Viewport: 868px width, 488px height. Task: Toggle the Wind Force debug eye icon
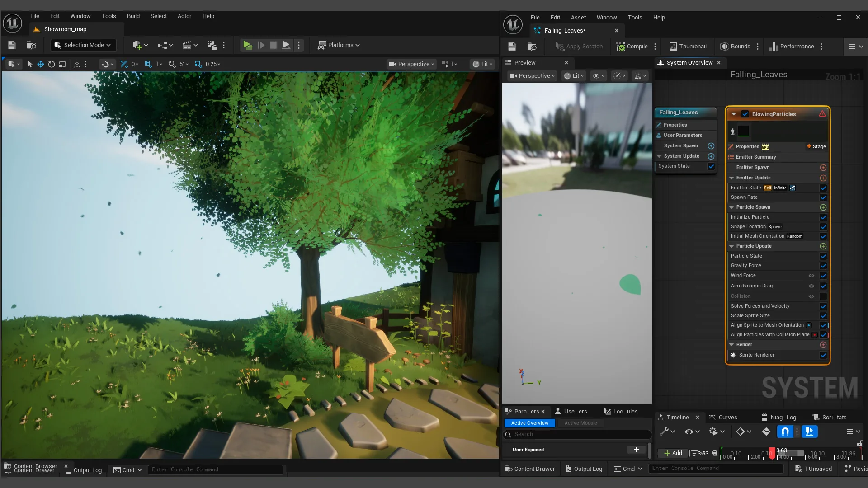click(x=811, y=276)
